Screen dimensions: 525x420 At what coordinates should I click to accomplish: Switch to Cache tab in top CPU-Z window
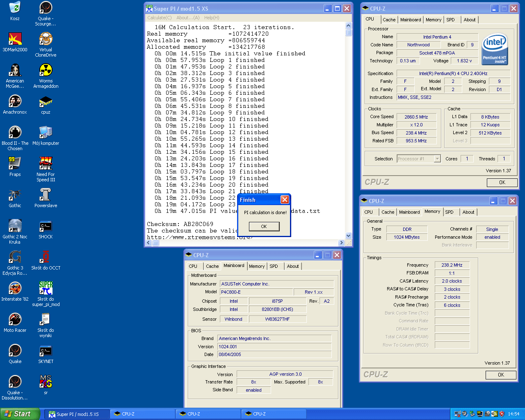pos(389,20)
